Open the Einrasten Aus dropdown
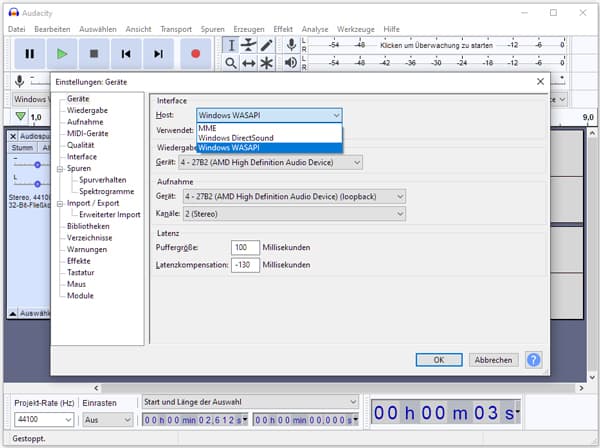This screenshot has height=448, width=600. 108,420
